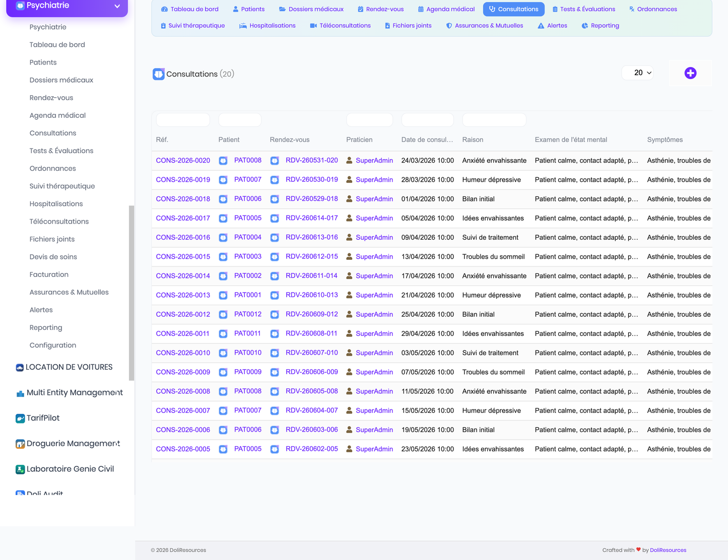Image resolution: width=728 pixels, height=560 pixels.
Task: Open the 20 rows-per-page dropdown
Action: point(638,73)
